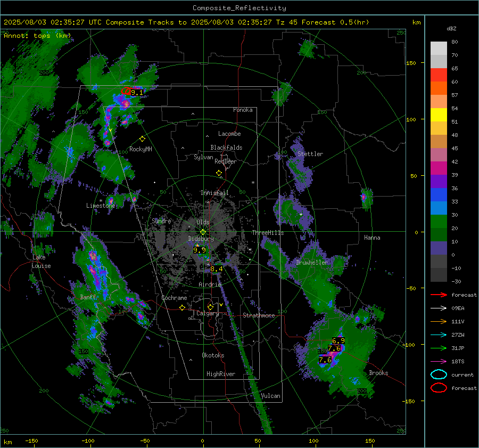Click the green 31JP arrow icon
This screenshot has width=479, height=448.
(439, 348)
